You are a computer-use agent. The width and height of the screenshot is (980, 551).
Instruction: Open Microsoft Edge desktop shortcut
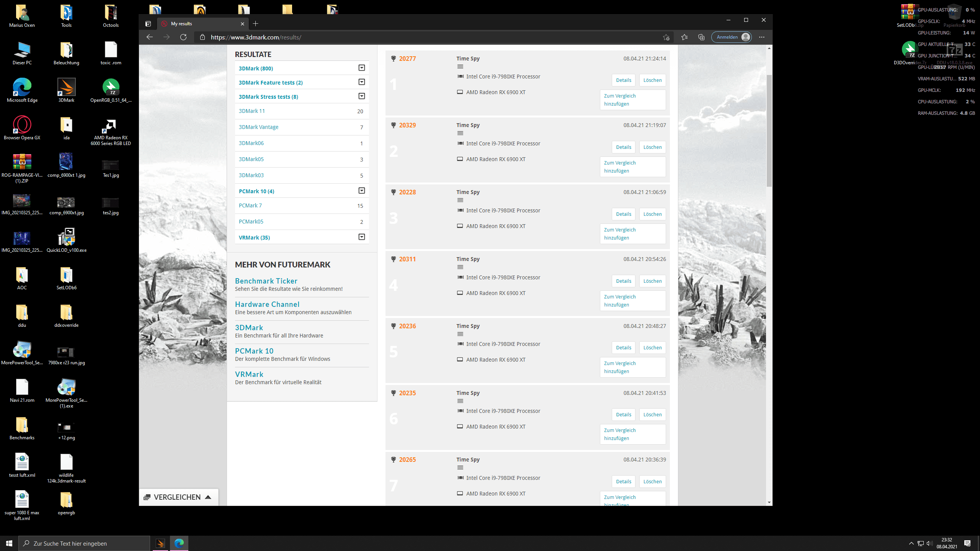[22, 90]
